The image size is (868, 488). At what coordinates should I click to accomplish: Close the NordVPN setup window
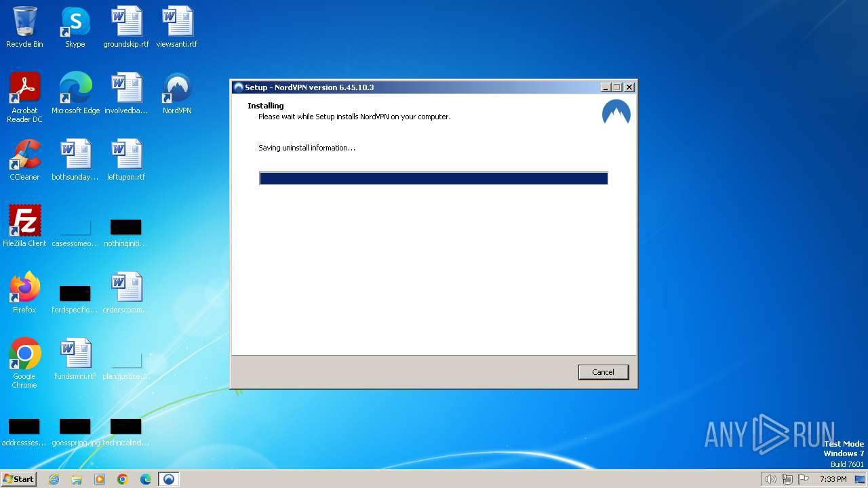629,87
